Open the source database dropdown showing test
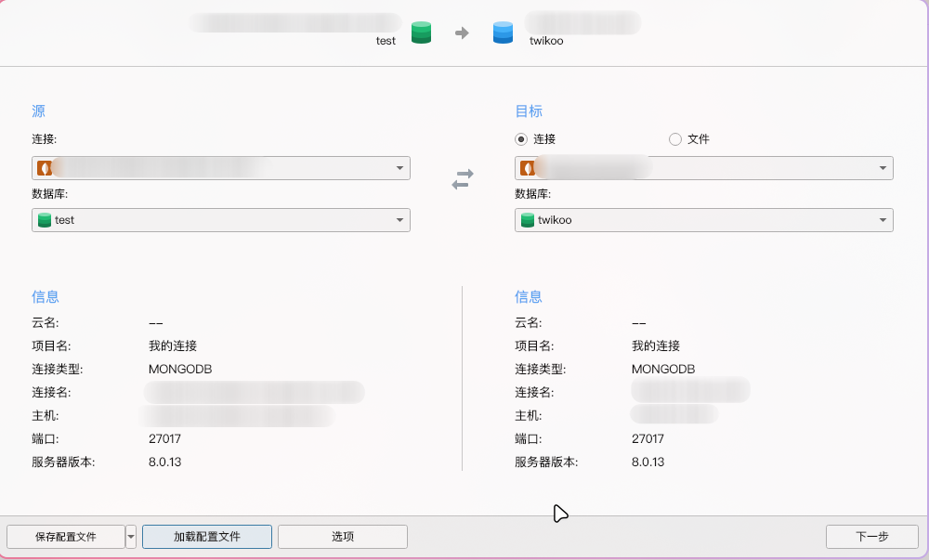The height and width of the screenshot is (560, 929). click(x=399, y=220)
